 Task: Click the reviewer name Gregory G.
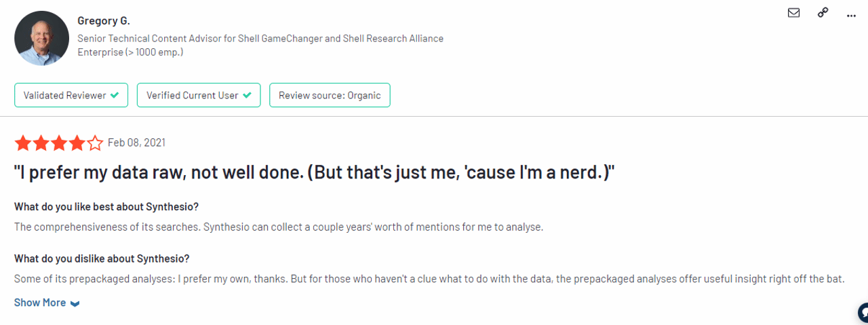point(104,21)
